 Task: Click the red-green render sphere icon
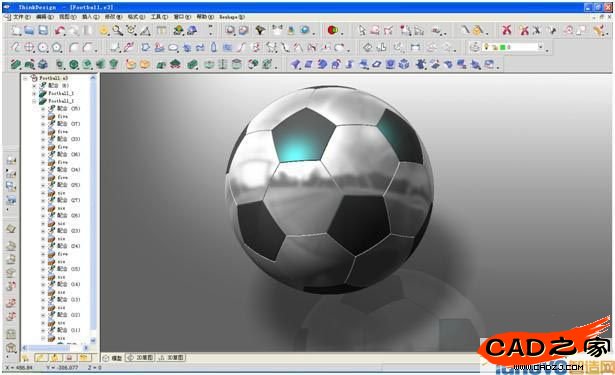click(x=333, y=30)
